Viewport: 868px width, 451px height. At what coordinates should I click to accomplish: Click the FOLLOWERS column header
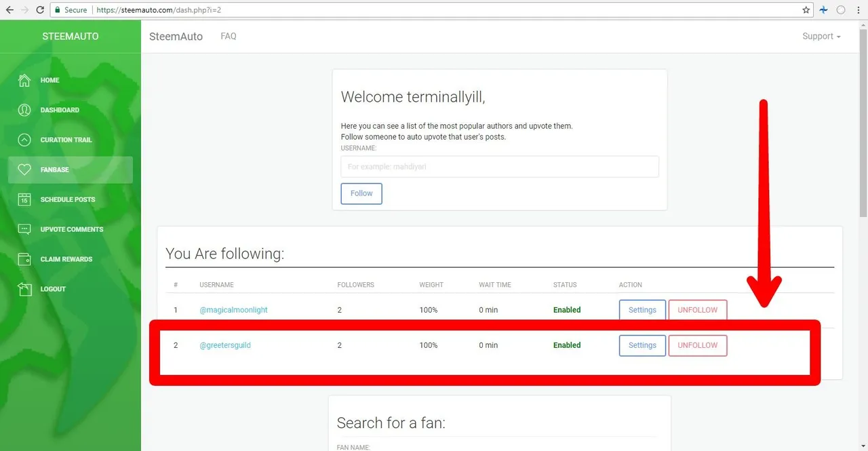[355, 285]
